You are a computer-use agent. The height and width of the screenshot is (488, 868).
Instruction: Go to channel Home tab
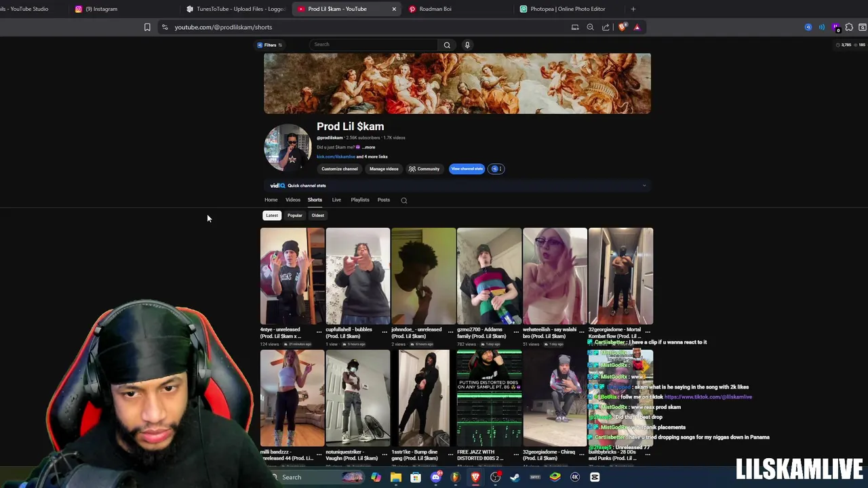click(x=271, y=200)
